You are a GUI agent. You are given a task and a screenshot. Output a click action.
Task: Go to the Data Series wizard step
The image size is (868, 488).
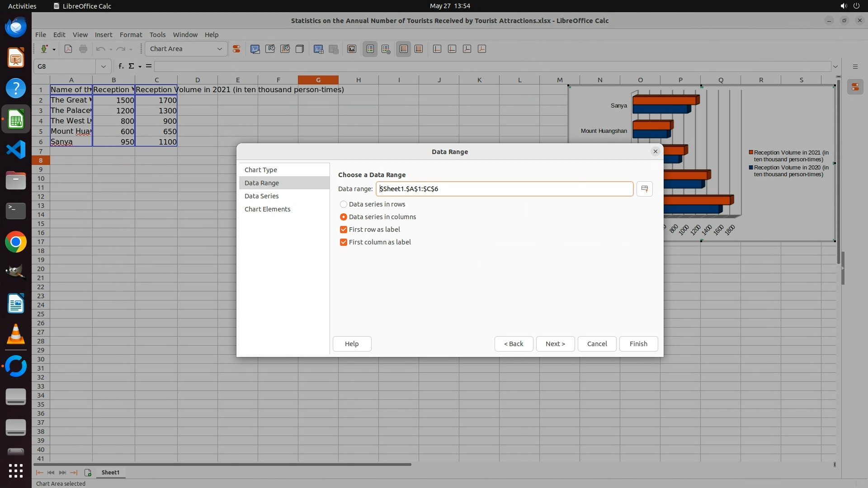pos(261,196)
